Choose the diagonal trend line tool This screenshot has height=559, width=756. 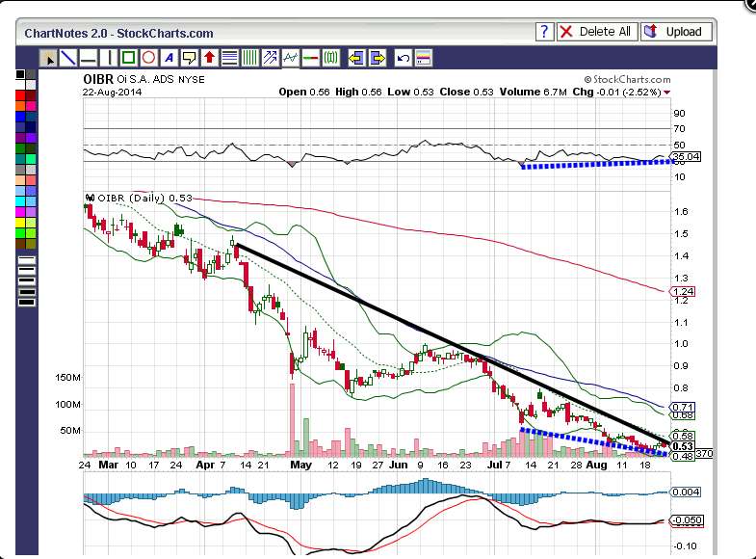[68, 58]
